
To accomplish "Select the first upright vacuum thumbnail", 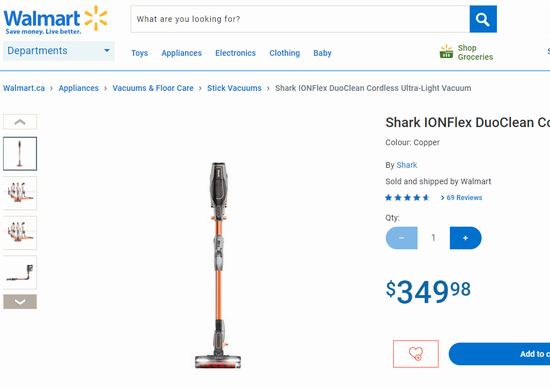I will 20,154.
